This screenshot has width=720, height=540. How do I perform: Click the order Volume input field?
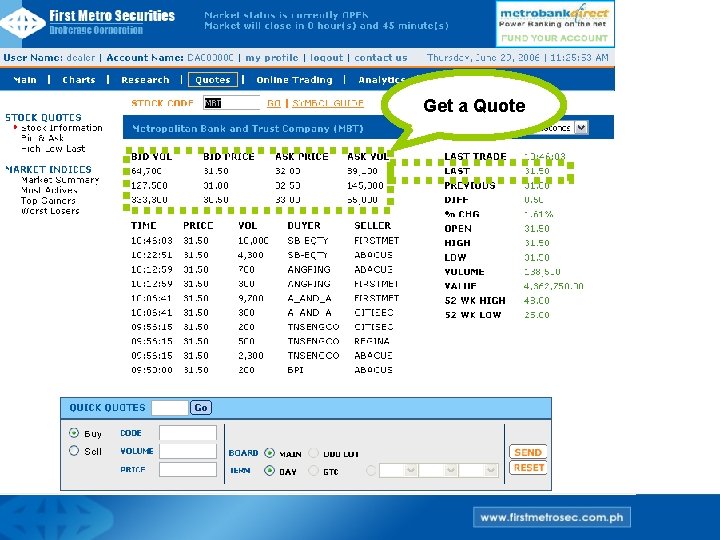[x=188, y=451]
